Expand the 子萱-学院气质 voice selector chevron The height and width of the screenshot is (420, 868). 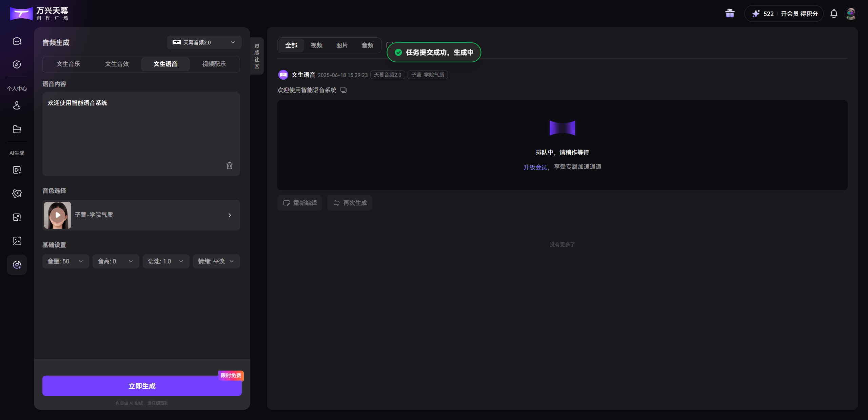click(230, 215)
